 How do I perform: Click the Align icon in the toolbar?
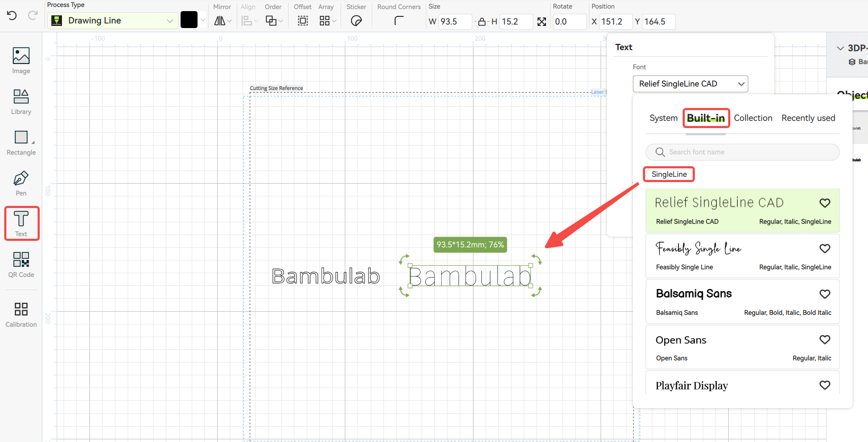pos(247,21)
